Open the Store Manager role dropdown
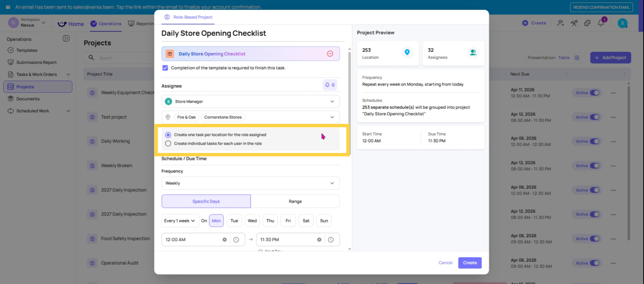The image size is (644, 284). pos(251,101)
